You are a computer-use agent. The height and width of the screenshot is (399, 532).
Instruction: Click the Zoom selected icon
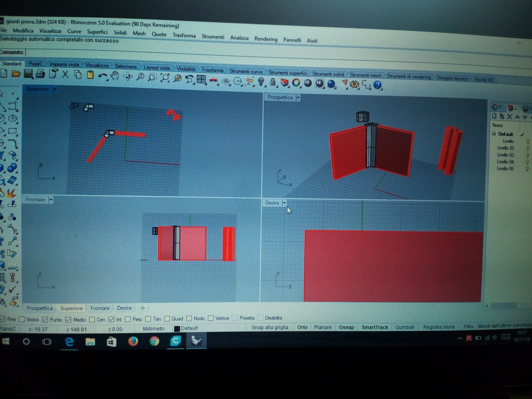[177, 78]
